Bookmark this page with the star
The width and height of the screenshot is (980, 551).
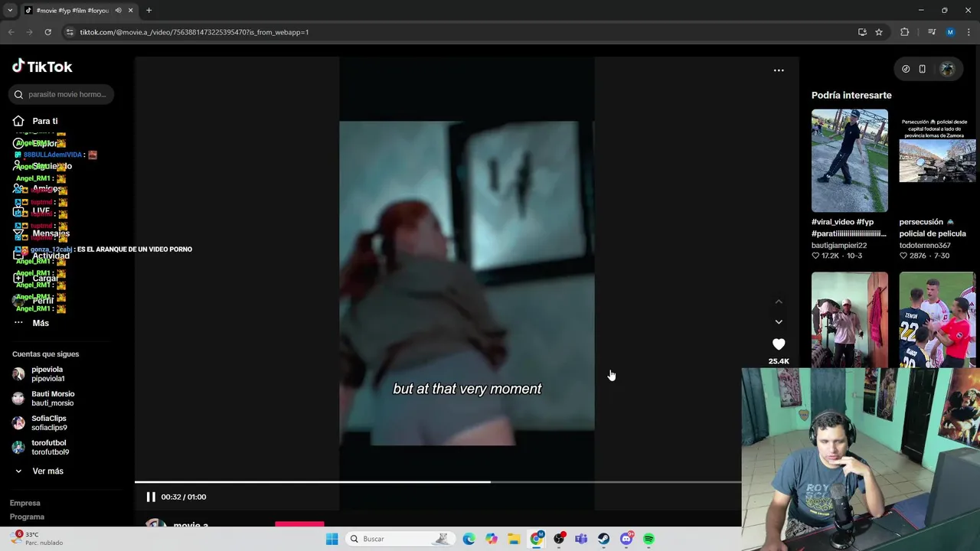[x=879, y=32]
